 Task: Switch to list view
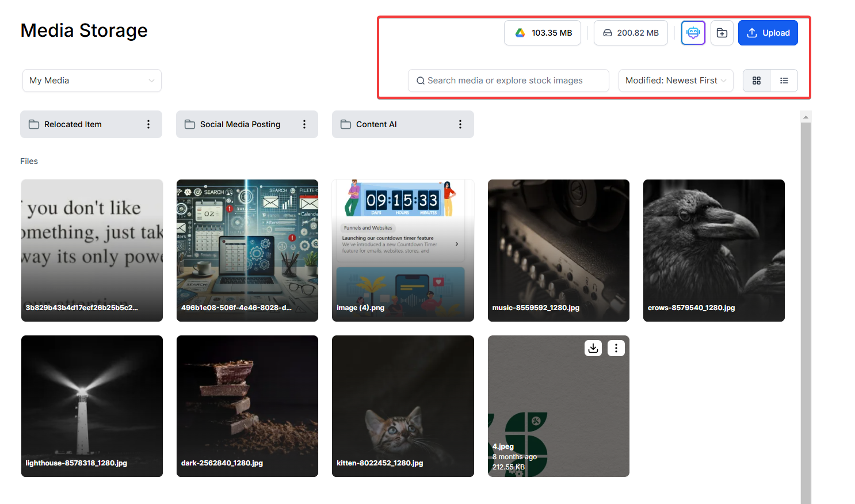784,81
